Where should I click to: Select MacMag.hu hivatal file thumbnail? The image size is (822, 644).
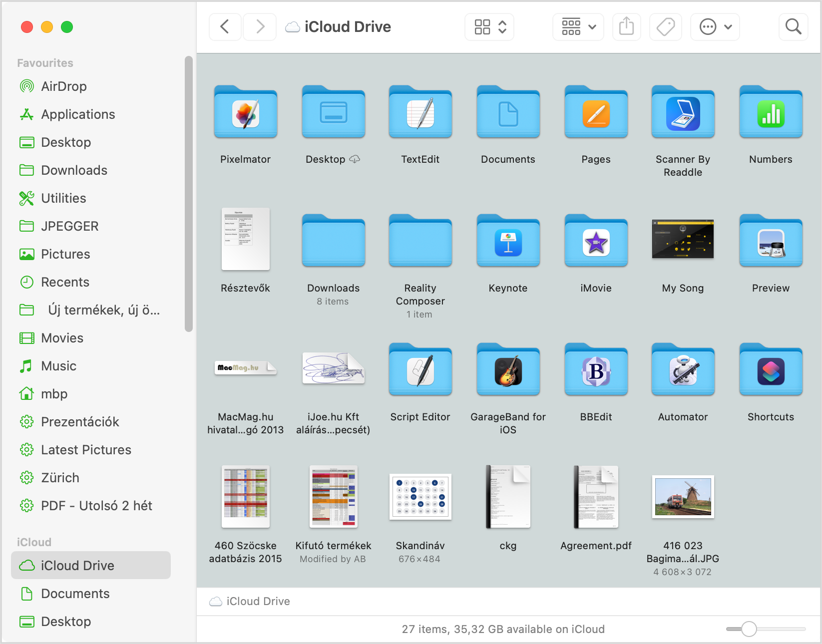(245, 368)
